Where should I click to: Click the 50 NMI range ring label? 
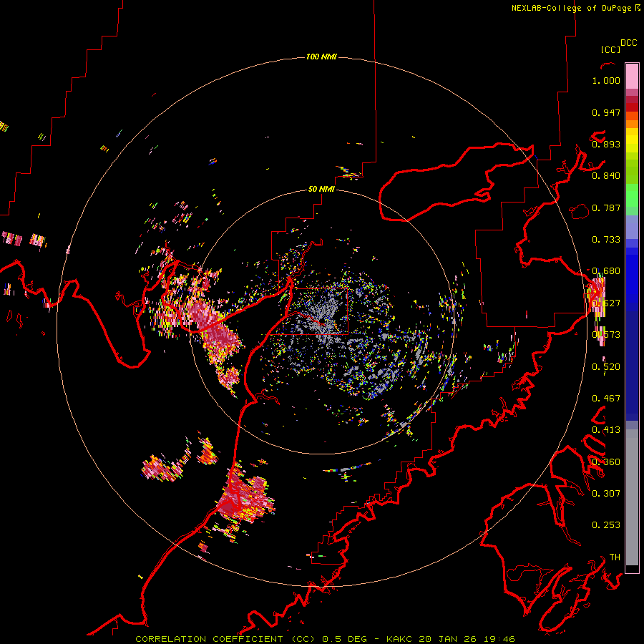click(321, 189)
